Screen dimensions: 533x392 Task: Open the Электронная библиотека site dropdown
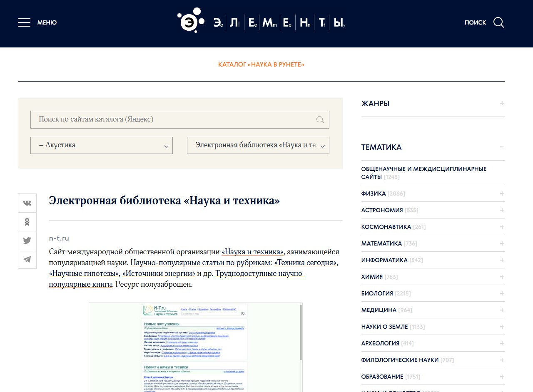click(258, 146)
